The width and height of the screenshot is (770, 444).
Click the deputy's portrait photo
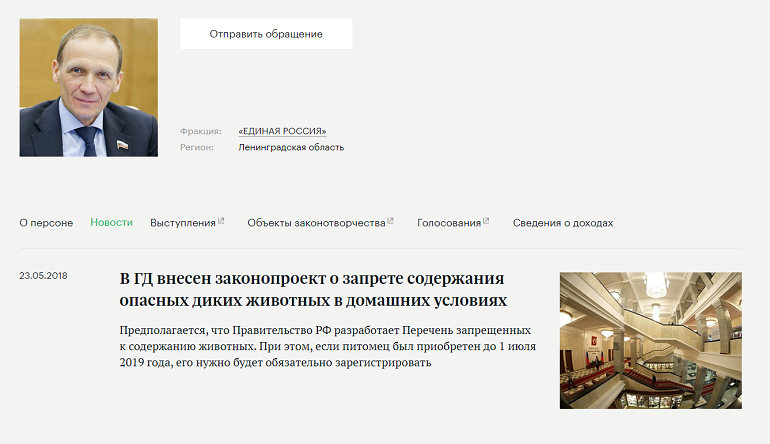(x=89, y=87)
